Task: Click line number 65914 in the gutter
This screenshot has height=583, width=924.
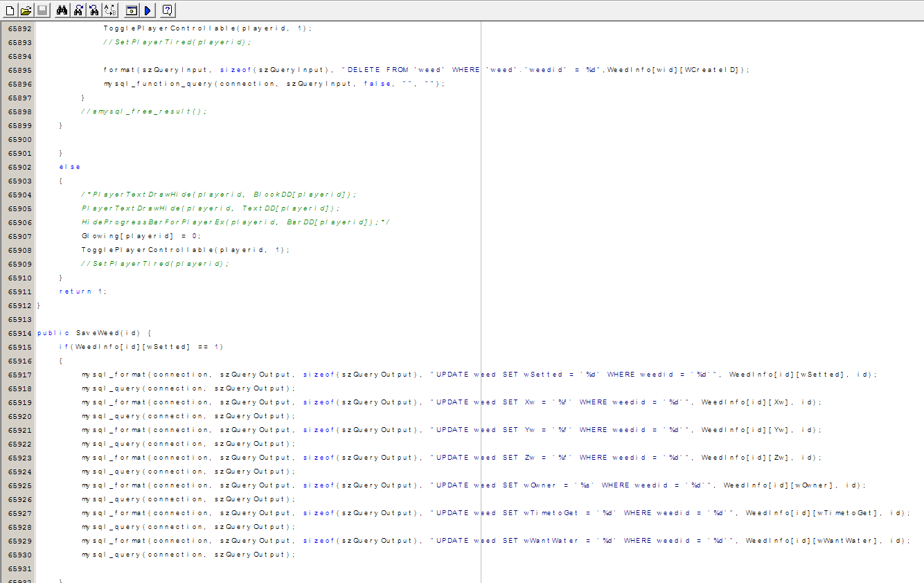Action: click(x=19, y=333)
